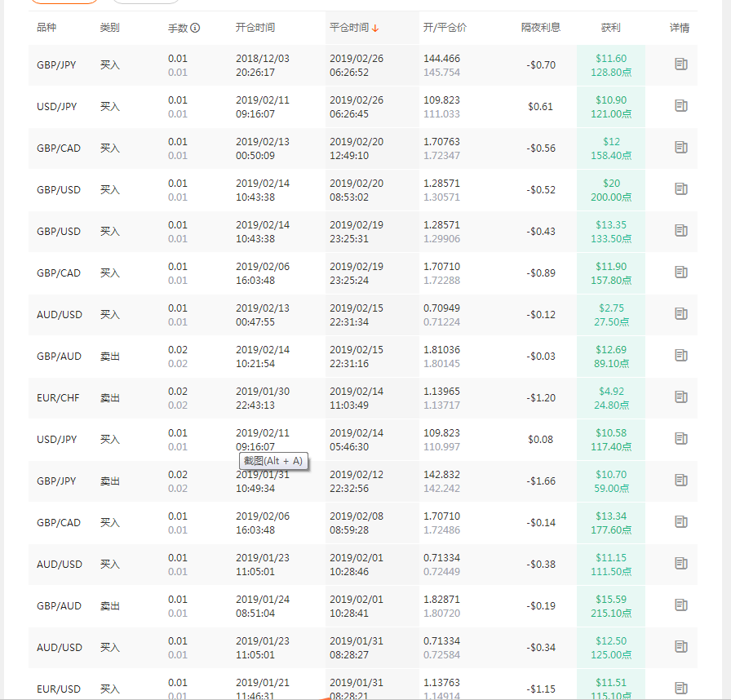
Task: Open details icon for GBP/JPY $11.60 trade
Action: tap(681, 64)
